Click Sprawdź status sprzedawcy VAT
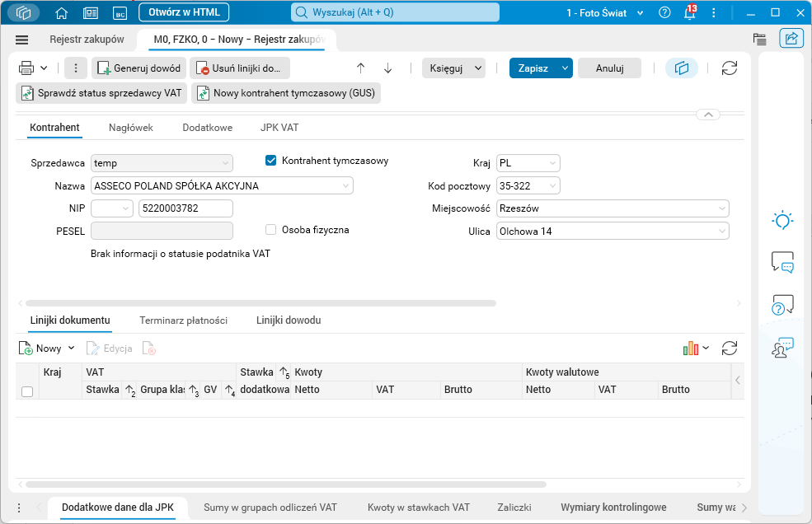The width and height of the screenshot is (812, 524). pyautogui.click(x=101, y=93)
